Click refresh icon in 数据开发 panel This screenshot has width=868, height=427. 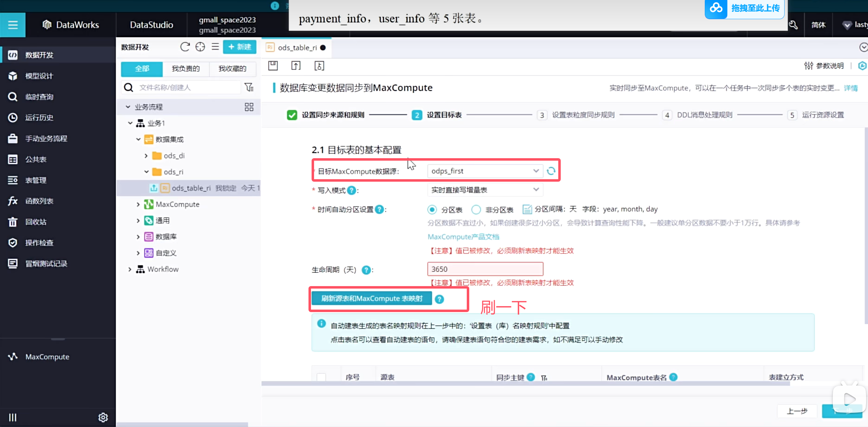coord(185,47)
